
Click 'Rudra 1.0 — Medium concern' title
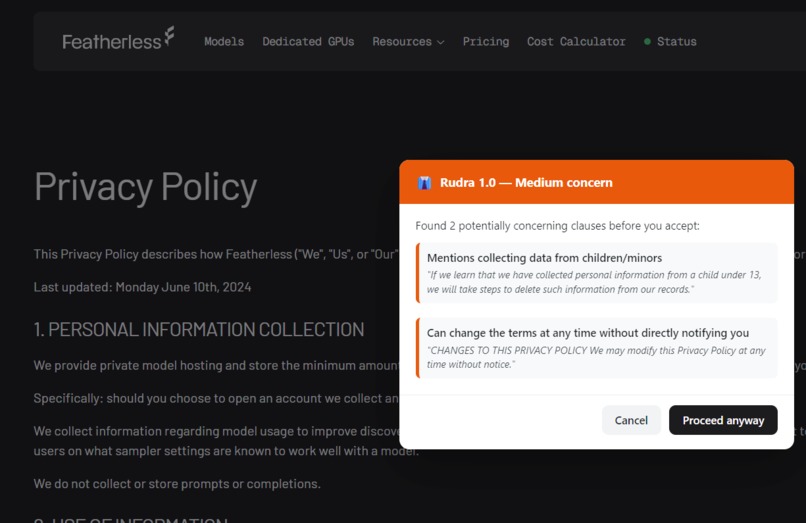point(526,183)
